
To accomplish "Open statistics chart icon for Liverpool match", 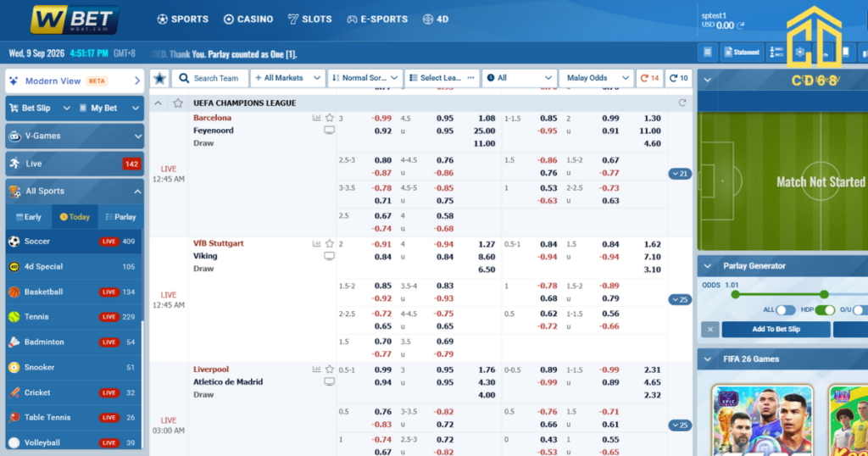I will pyautogui.click(x=317, y=369).
